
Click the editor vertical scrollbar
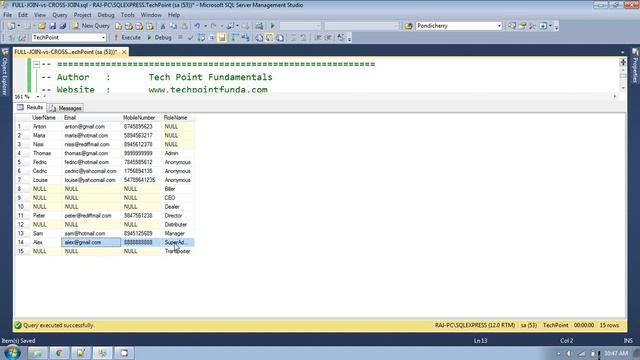coord(623,76)
